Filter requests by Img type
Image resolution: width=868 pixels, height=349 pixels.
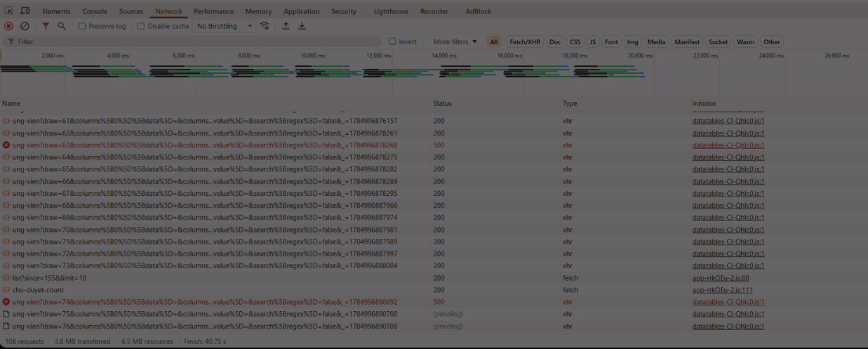[633, 42]
